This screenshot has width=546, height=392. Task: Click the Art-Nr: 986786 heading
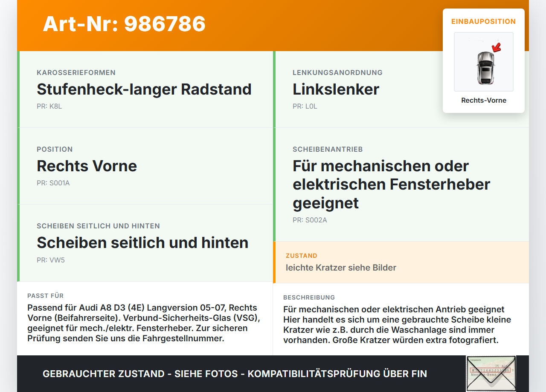124,24
